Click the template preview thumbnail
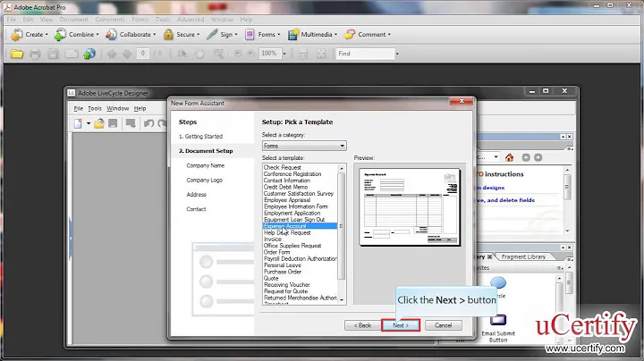Screen dimensions: 644x361 (x=410, y=206)
